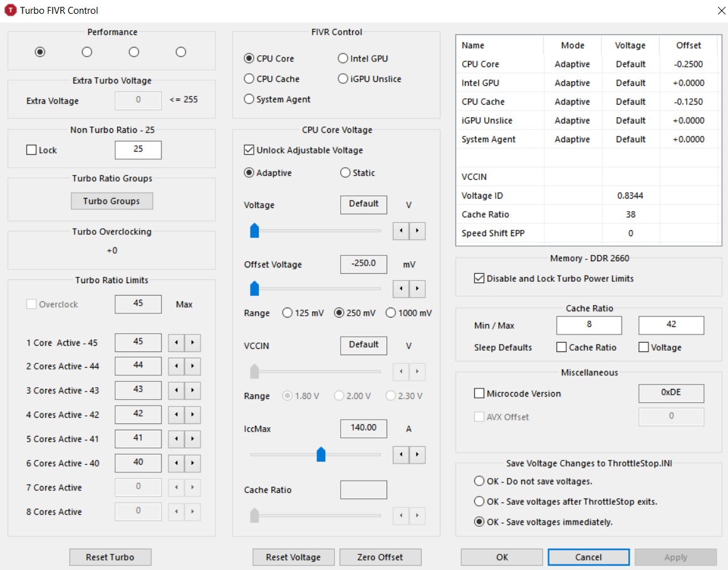Click the Voltage slider thumb

click(254, 231)
